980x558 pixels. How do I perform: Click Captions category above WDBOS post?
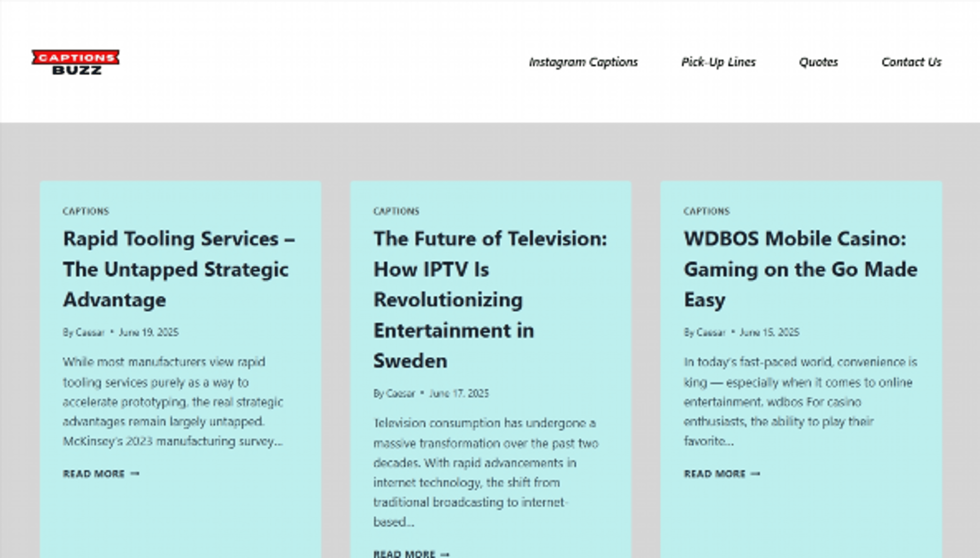[x=706, y=211]
